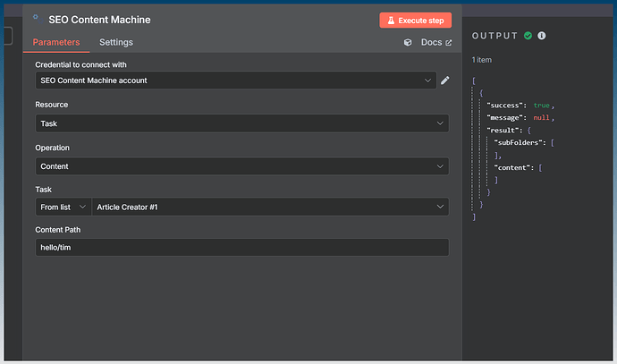Switch to the Settings tab
Screen dimensions: 617x364
click(116, 42)
